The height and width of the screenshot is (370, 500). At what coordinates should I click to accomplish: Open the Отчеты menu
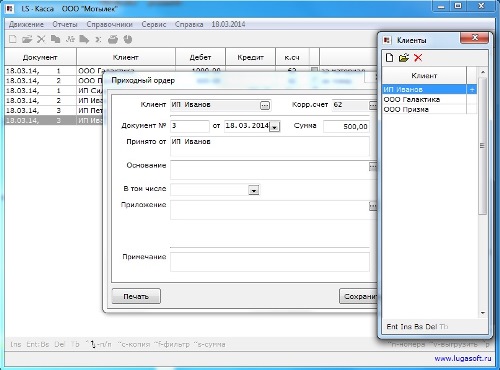(65, 24)
